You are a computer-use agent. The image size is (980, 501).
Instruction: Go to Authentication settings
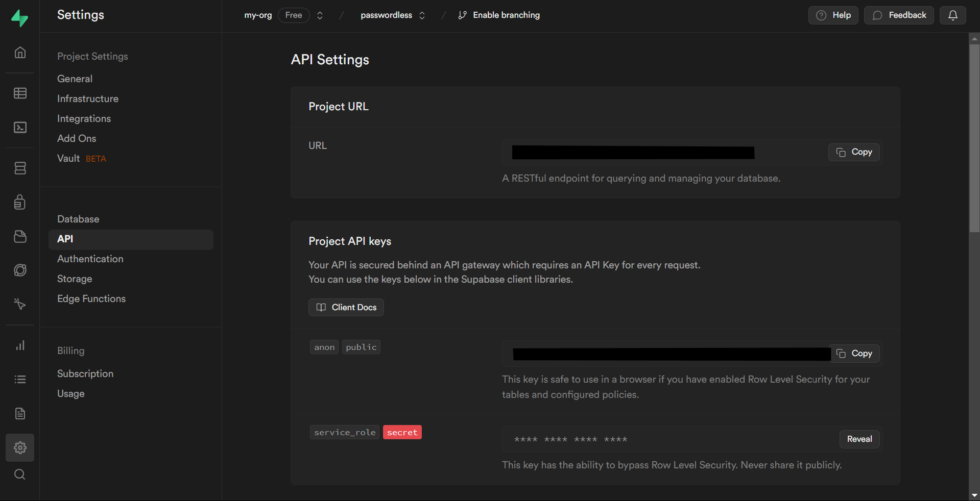click(90, 259)
